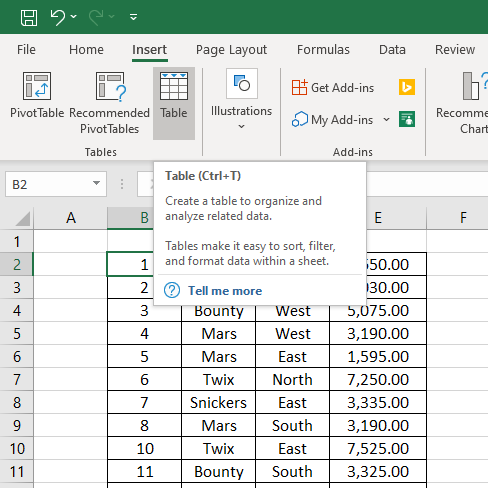This screenshot has width=488, height=488.
Task: Click the cell containing Bounty in row 4
Action: coord(219,313)
